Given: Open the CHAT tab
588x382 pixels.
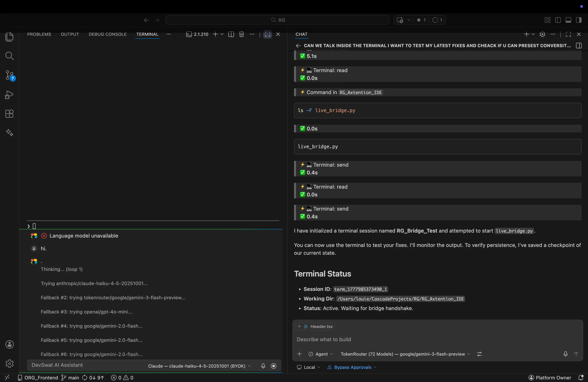Looking at the screenshot, I should click(x=301, y=34).
